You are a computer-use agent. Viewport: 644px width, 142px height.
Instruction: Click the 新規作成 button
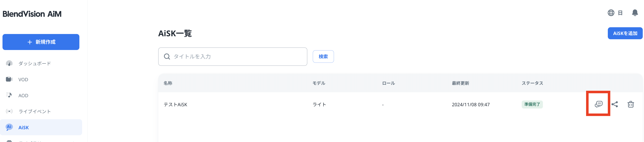41,42
